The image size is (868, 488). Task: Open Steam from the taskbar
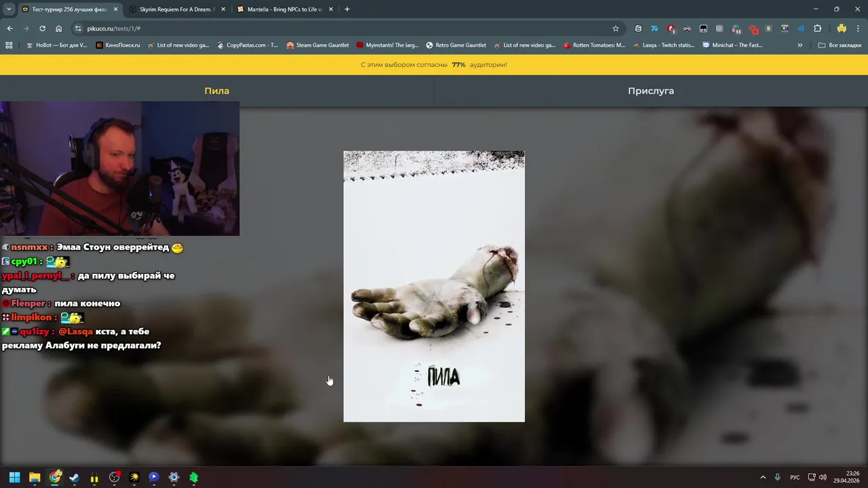coord(74,477)
